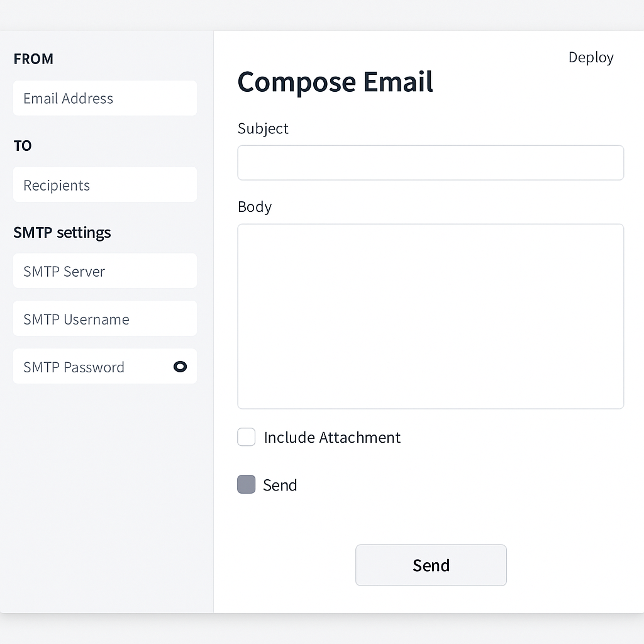This screenshot has width=644, height=644.
Task: Click the Subject field label
Action: tap(263, 128)
